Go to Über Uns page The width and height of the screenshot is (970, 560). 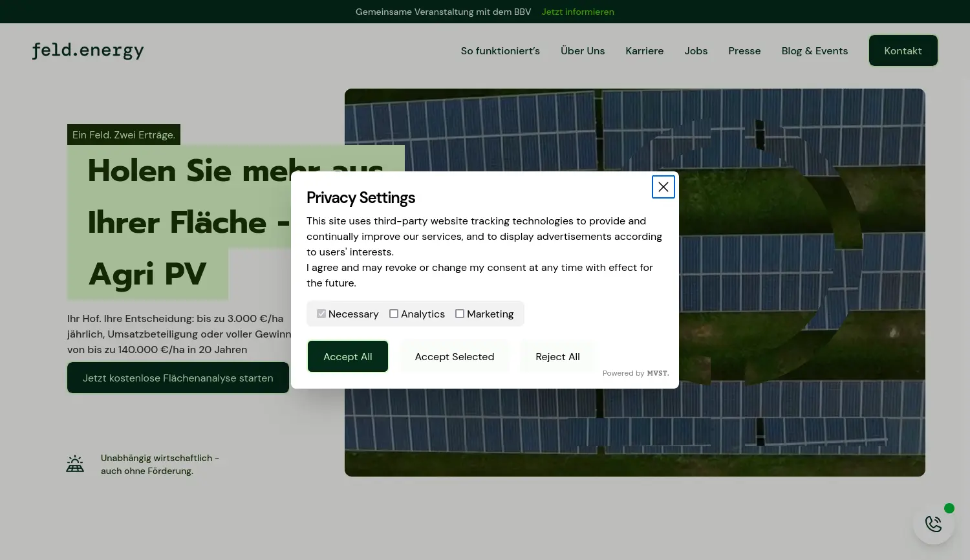pos(583,50)
